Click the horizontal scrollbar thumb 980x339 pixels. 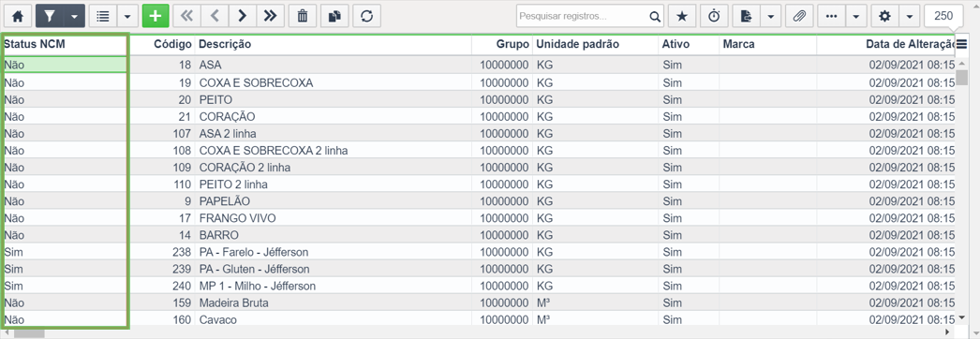29,332
